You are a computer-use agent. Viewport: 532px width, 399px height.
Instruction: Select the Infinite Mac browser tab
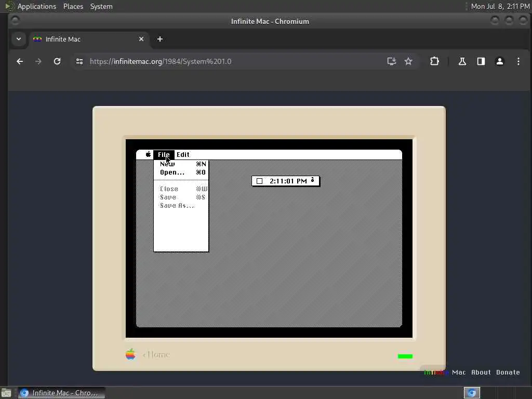point(88,39)
